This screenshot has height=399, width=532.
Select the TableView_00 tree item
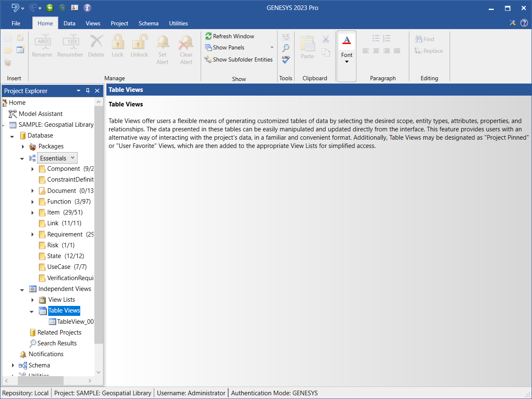tap(75, 322)
